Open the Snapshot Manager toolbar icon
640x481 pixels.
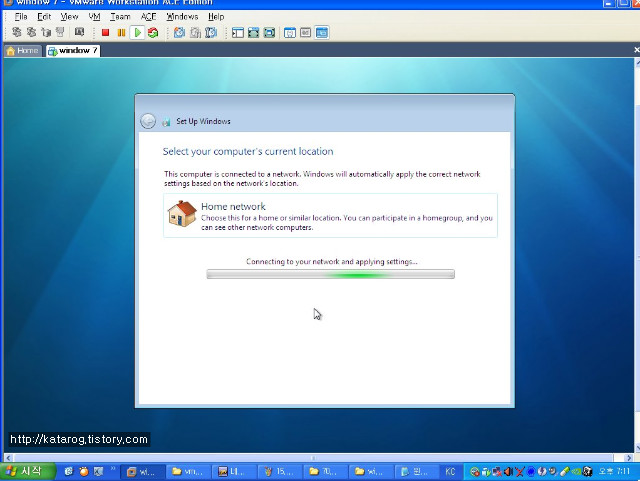click(x=211, y=32)
